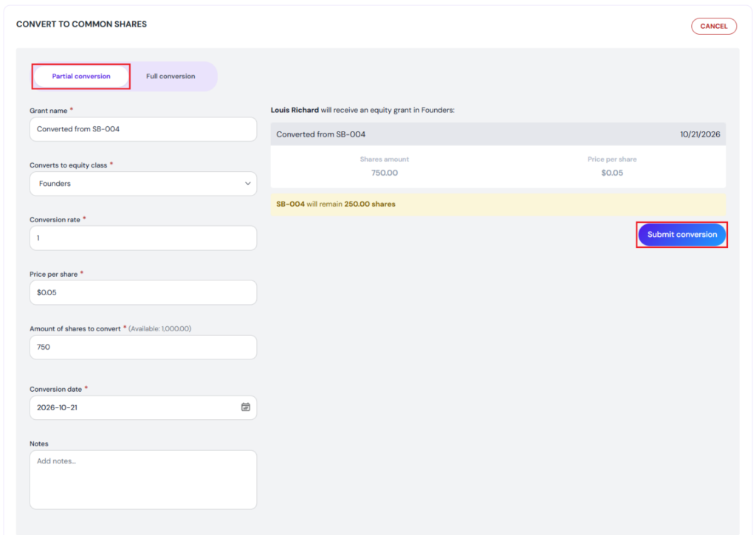
Task: Focus the Grant name input field
Action: click(x=143, y=129)
